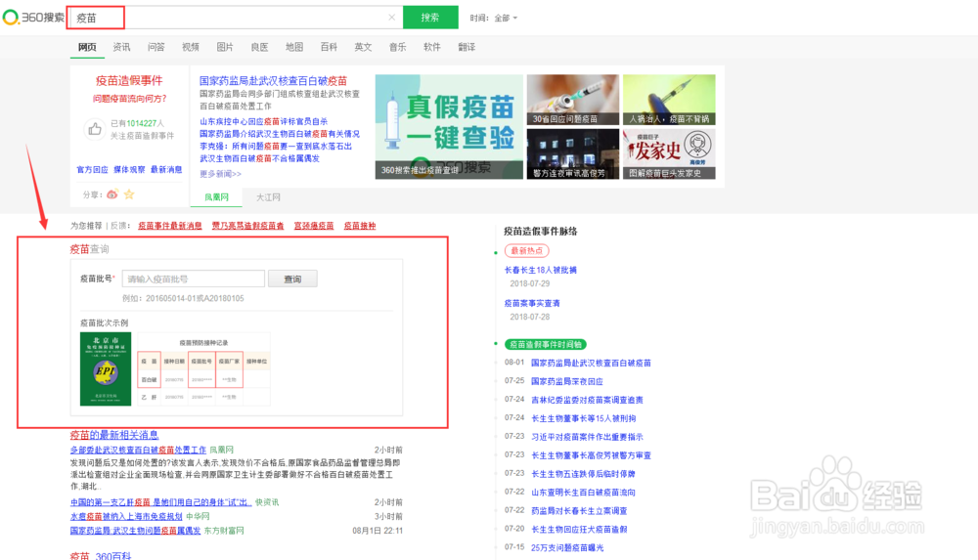Image resolution: width=978 pixels, height=560 pixels.
Task: Open 长生生物五连跌停后临时停牌 timeline item
Action: [583, 474]
